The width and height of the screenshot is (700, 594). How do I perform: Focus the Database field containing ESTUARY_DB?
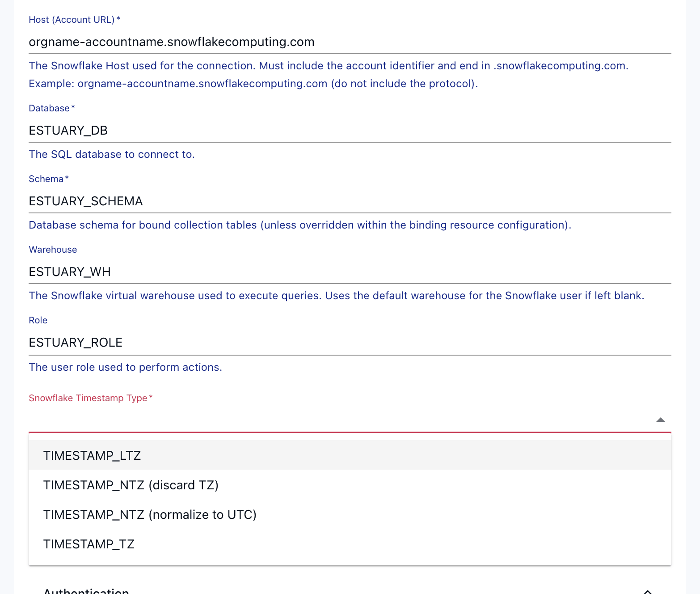[x=350, y=131]
